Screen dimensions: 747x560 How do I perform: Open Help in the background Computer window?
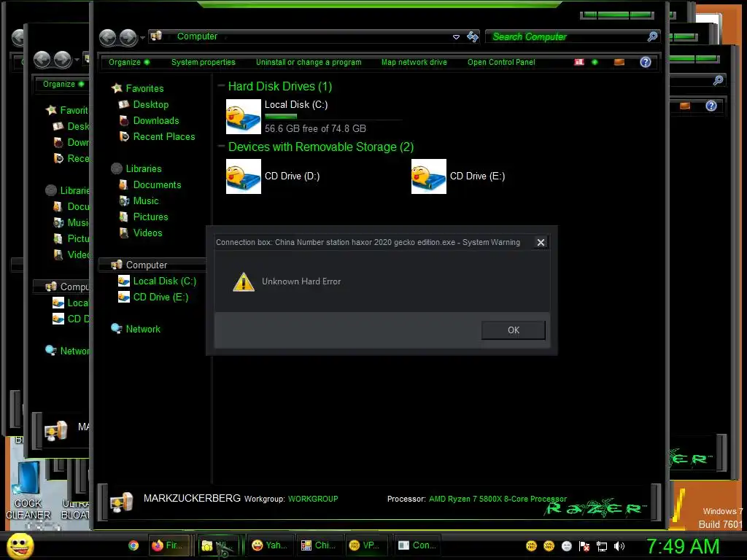pyautogui.click(x=711, y=106)
